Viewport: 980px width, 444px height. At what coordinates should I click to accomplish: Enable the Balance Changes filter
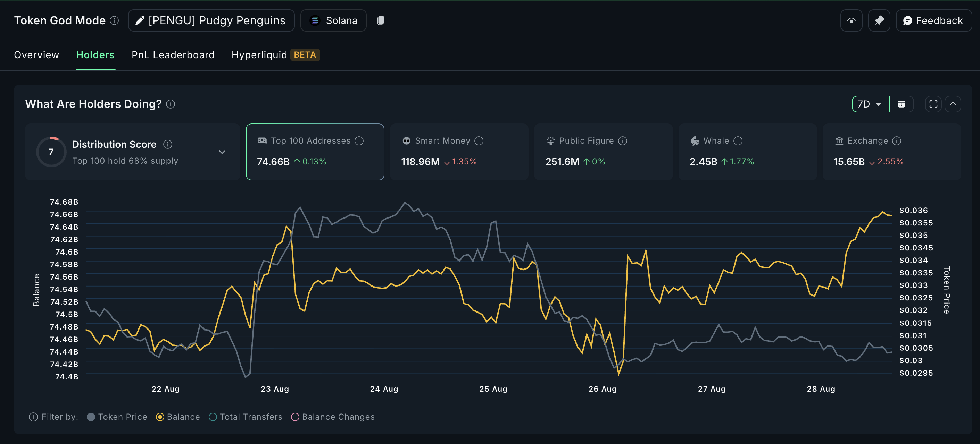pyautogui.click(x=332, y=417)
